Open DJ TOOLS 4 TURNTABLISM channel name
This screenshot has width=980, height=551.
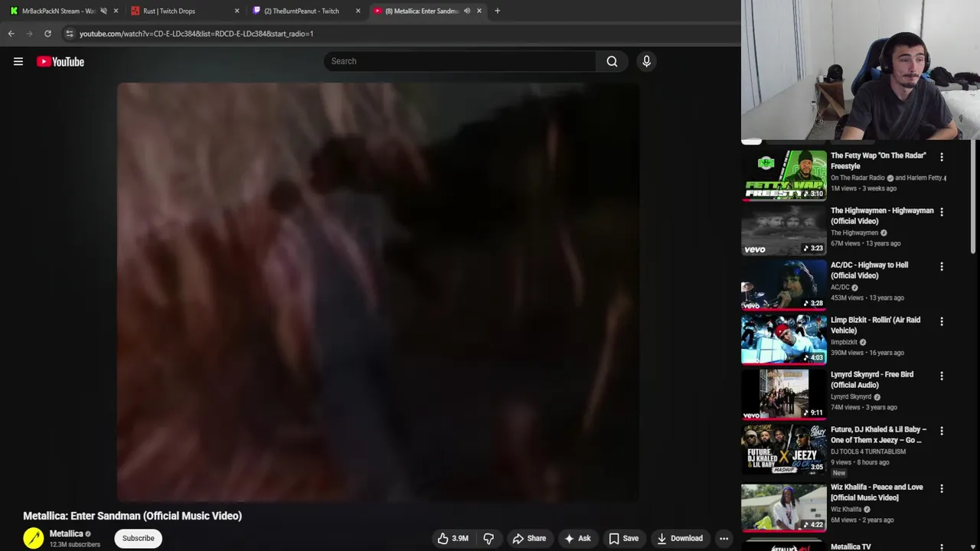(868, 452)
